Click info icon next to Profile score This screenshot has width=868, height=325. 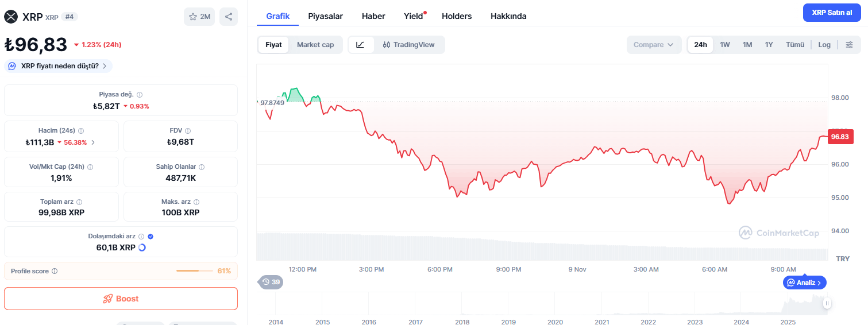[55, 271]
